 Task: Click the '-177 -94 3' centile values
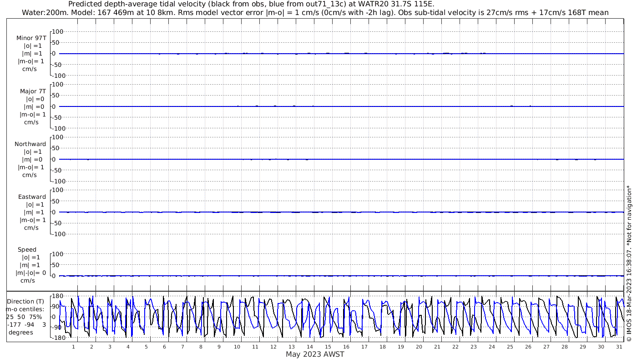click(26, 324)
